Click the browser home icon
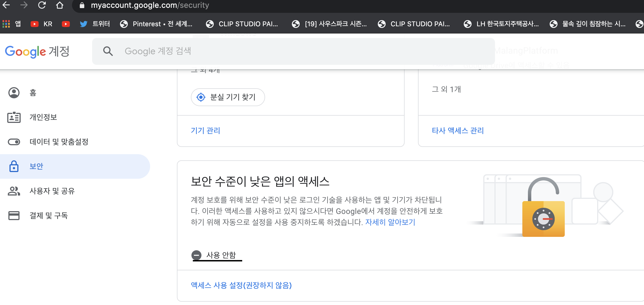This screenshot has width=644, height=305. point(59,5)
